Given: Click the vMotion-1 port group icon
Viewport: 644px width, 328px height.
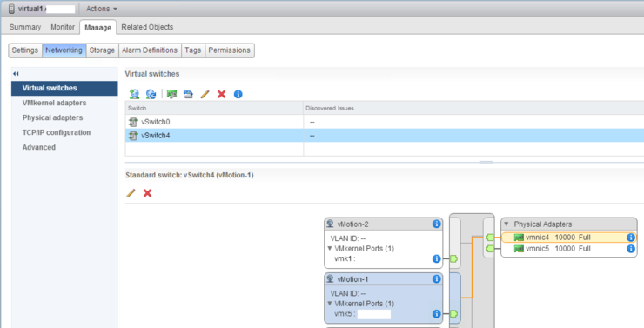Looking at the screenshot, I should point(330,278).
